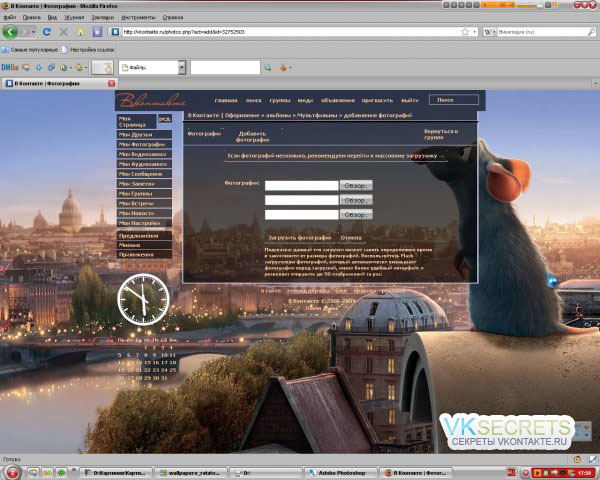Click the VK page Поиск search field

pos(454,100)
